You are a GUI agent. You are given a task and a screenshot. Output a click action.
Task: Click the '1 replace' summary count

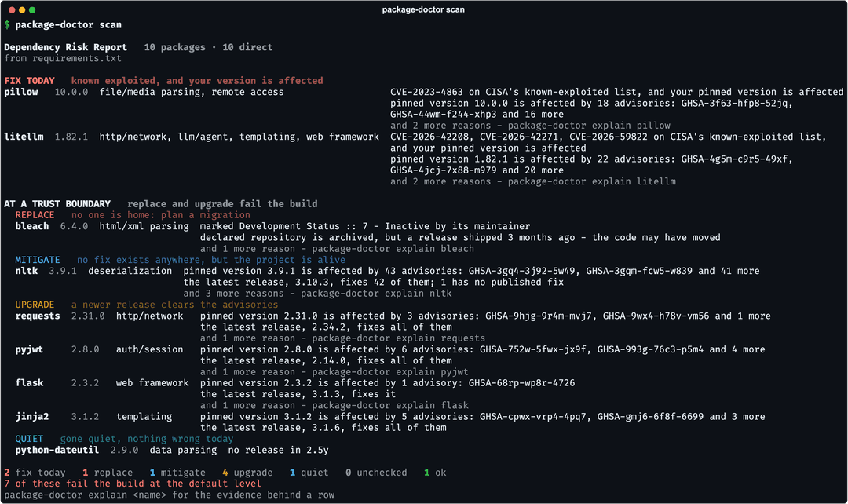(108, 473)
